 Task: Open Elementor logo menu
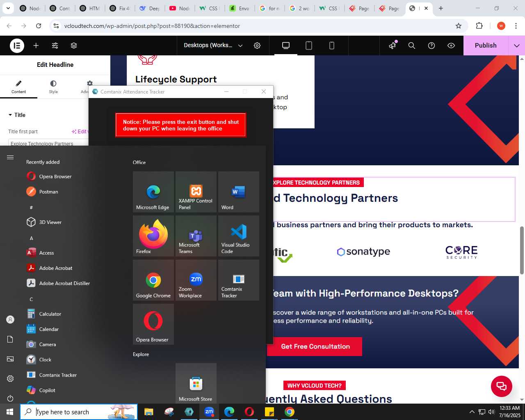click(17, 46)
